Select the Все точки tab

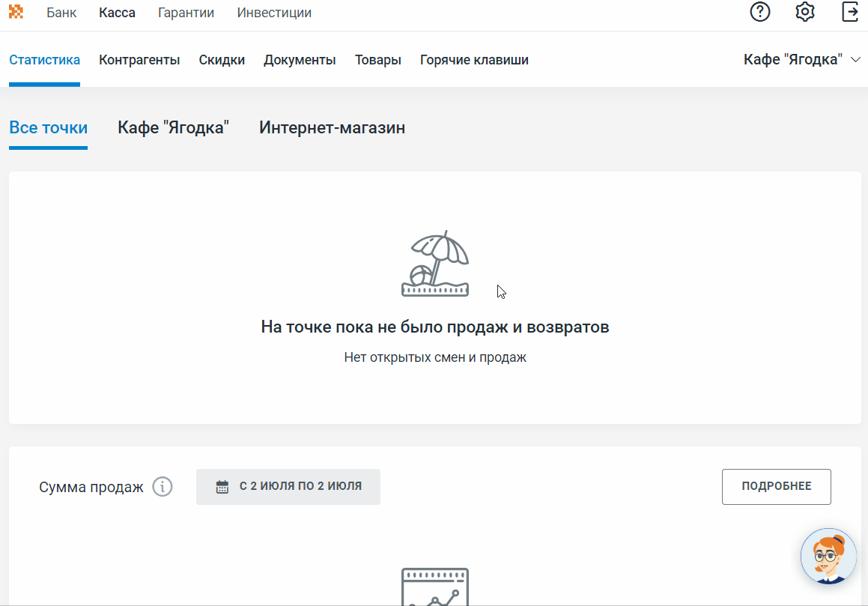pos(48,128)
